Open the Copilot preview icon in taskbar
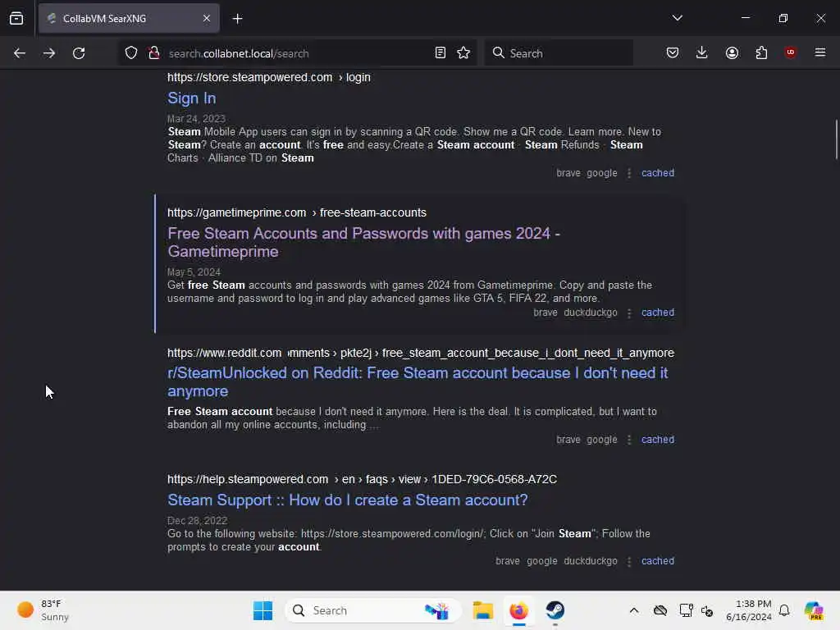 point(814,610)
